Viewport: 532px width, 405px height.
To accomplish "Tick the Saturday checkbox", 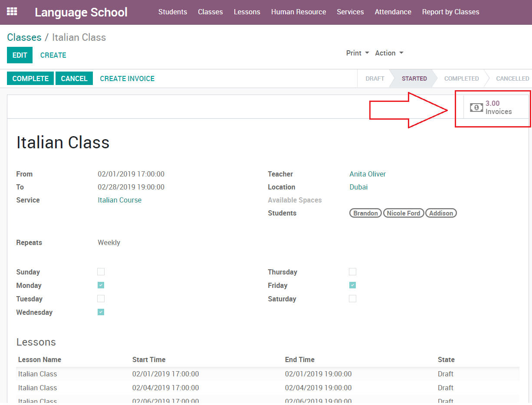I will [352, 299].
